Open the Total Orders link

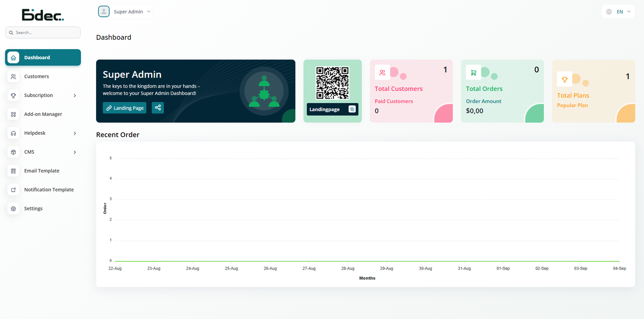(x=484, y=89)
